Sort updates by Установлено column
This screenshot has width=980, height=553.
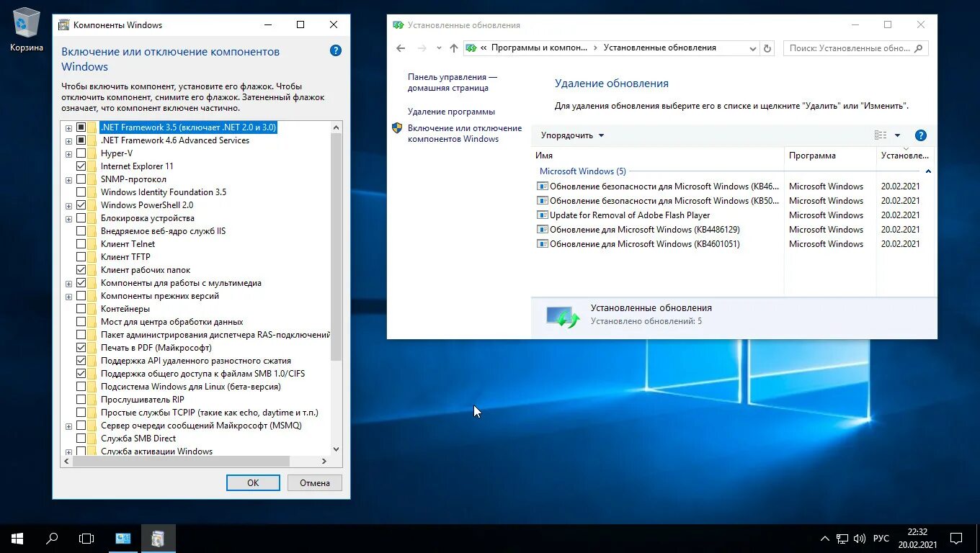906,156
